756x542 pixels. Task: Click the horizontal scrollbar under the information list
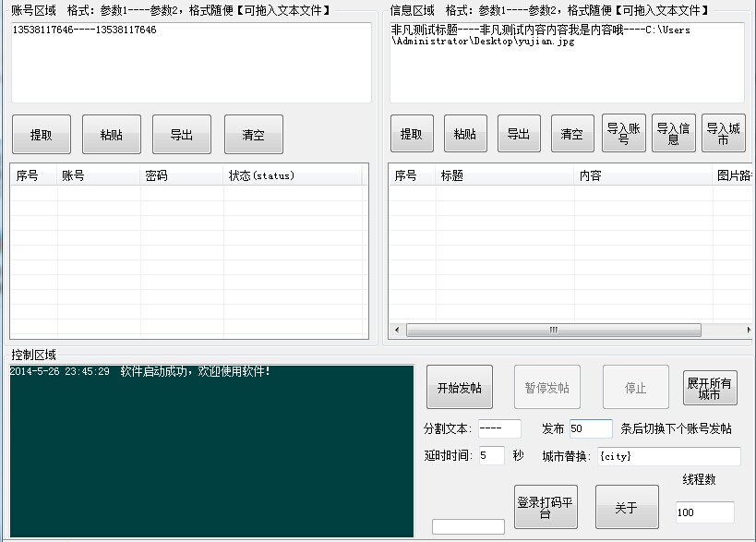coord(568,329)
